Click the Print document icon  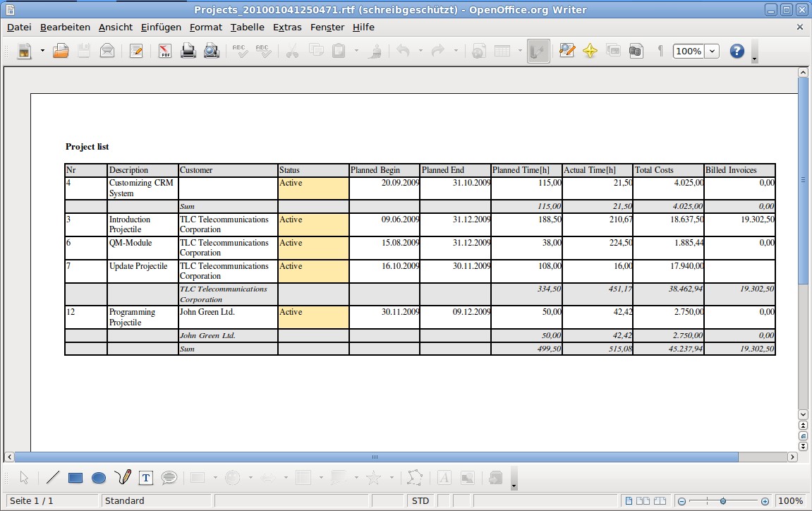[x=188, y=51]
